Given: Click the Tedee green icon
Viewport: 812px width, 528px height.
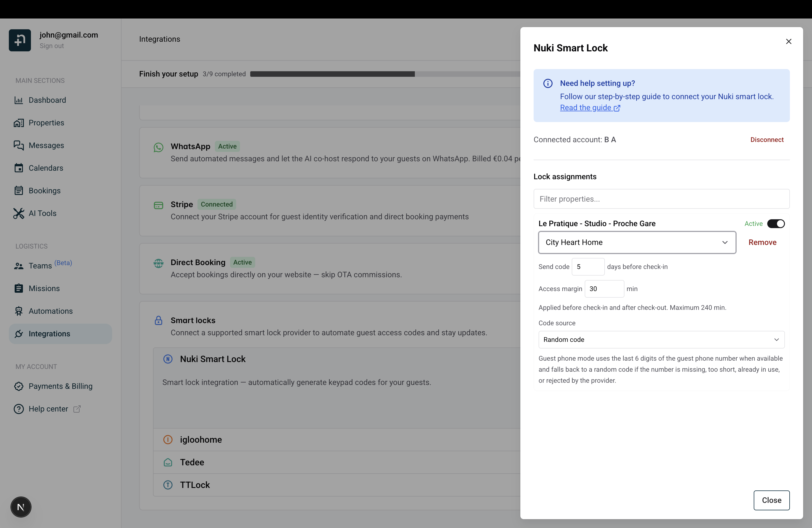Looking at the screenshot, I should point(168,463).
